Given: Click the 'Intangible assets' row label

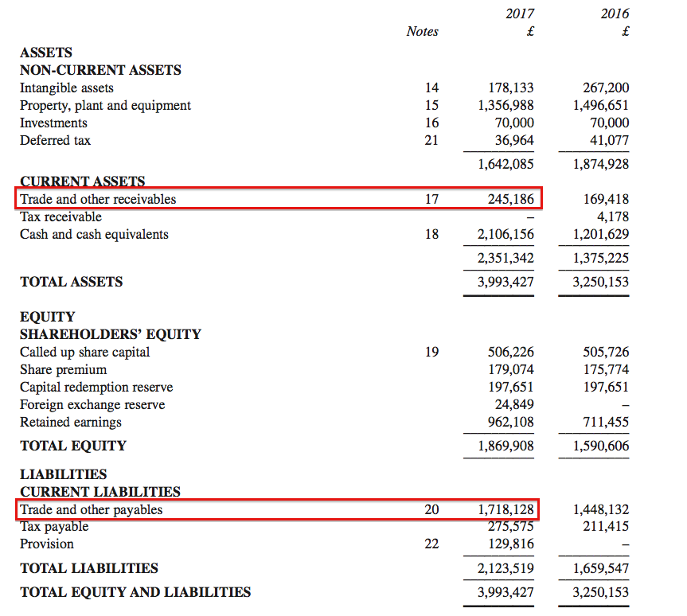Looking at the screenshot, I should click(x=67, y=88).
